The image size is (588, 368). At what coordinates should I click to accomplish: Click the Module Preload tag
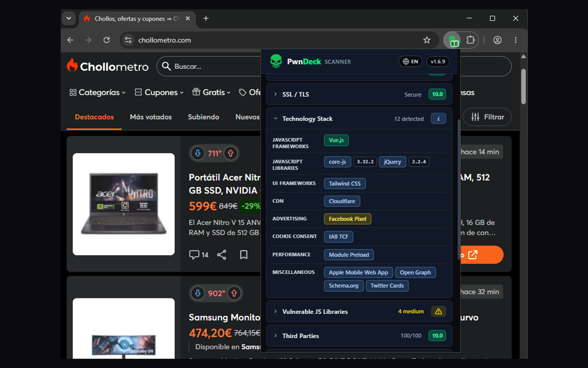[349, 254]
